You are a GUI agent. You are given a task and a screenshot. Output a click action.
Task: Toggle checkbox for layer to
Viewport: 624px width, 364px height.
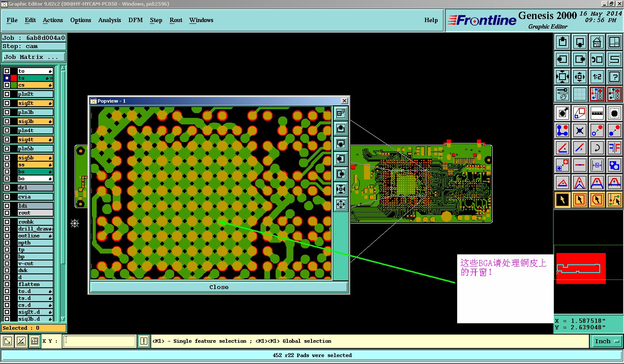pyautogui.click(x=7, y=71)
